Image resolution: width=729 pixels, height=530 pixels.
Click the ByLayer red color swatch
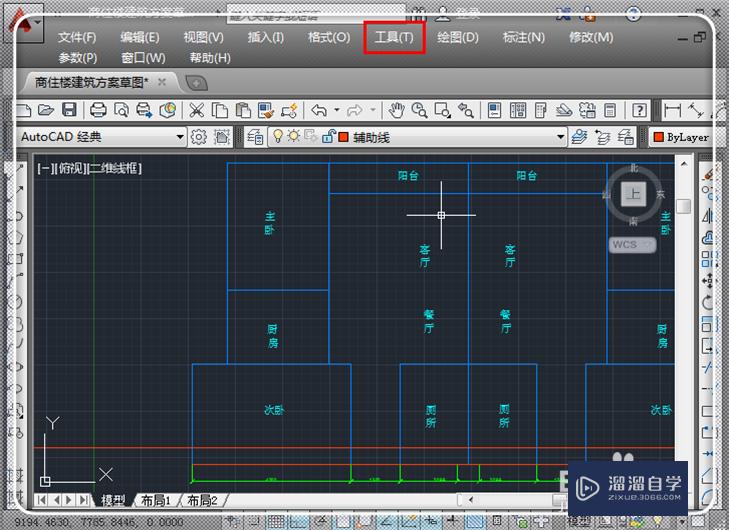(658, 137)
